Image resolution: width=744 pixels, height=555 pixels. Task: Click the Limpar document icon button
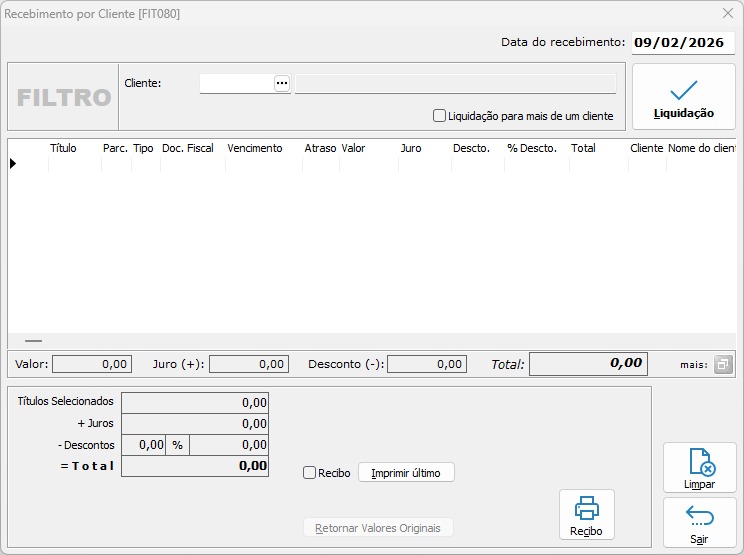[699, 468]
